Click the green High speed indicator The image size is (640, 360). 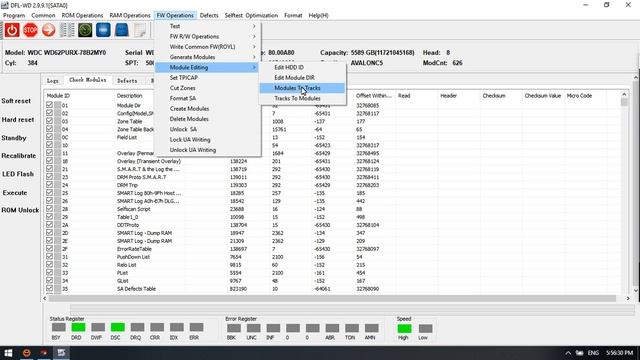point(404,328)
